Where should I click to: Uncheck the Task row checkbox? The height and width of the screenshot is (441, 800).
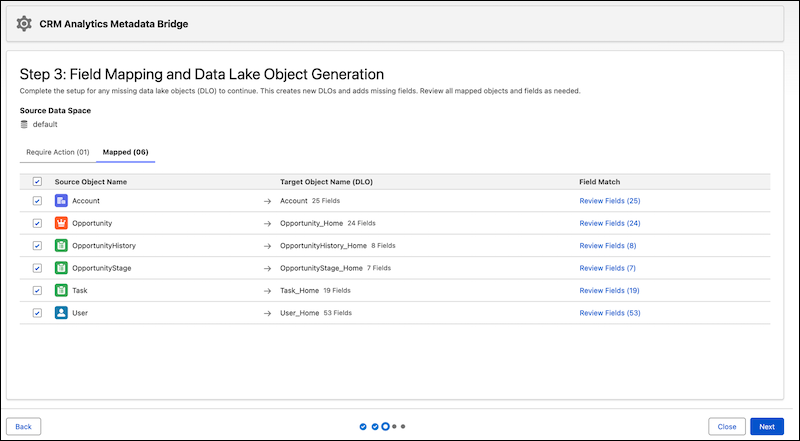pos(37,290)
